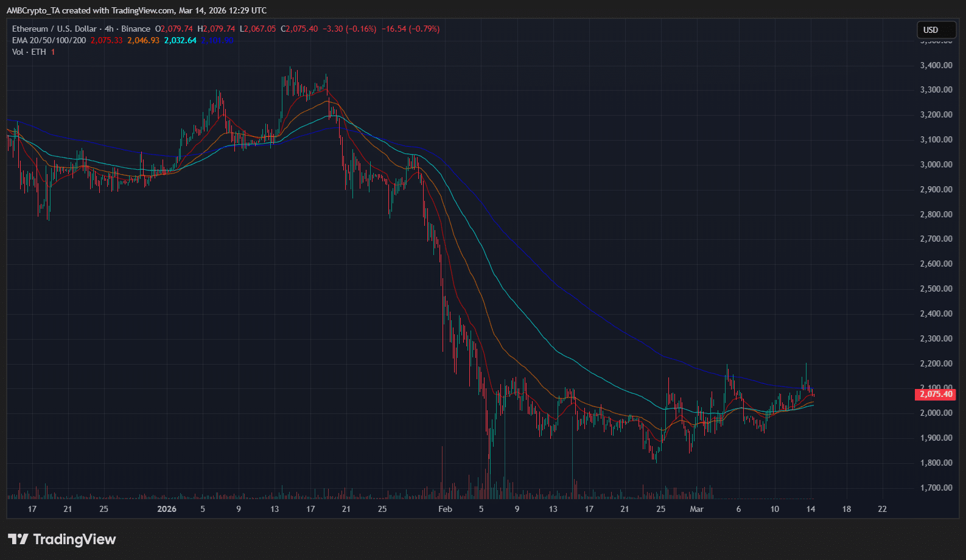
Task: Click the open price value O2,079.74
Action: click(x=174, y=29)
